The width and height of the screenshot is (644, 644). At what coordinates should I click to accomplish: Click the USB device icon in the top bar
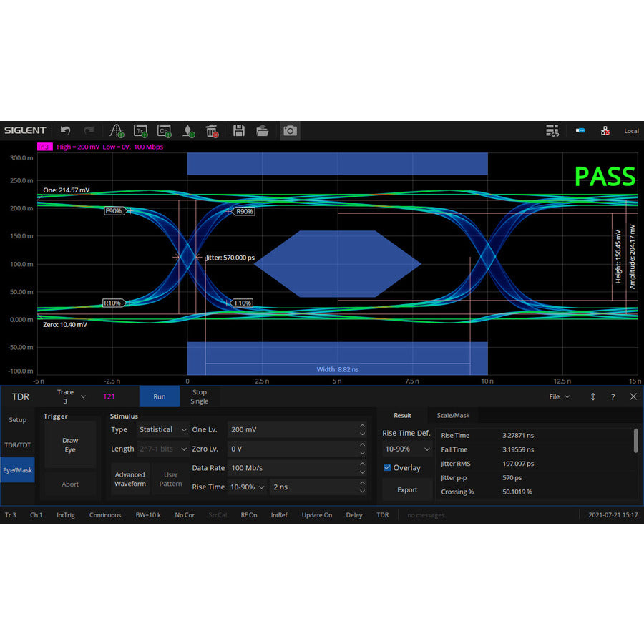[x=580, y=130]
